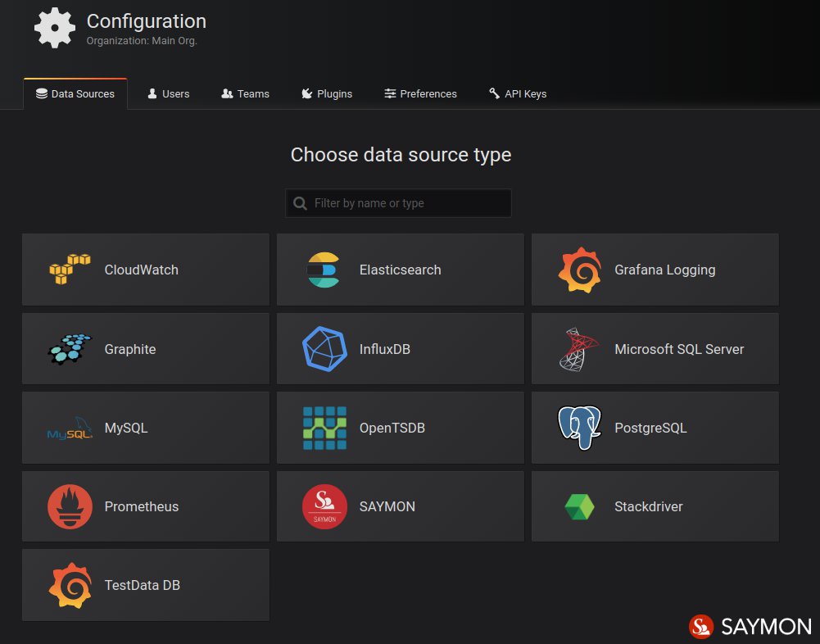Image resolution: width=820 pixels, height=644 pixels.
Task: Select the Graphite label
Action: (x=130, y=350)
